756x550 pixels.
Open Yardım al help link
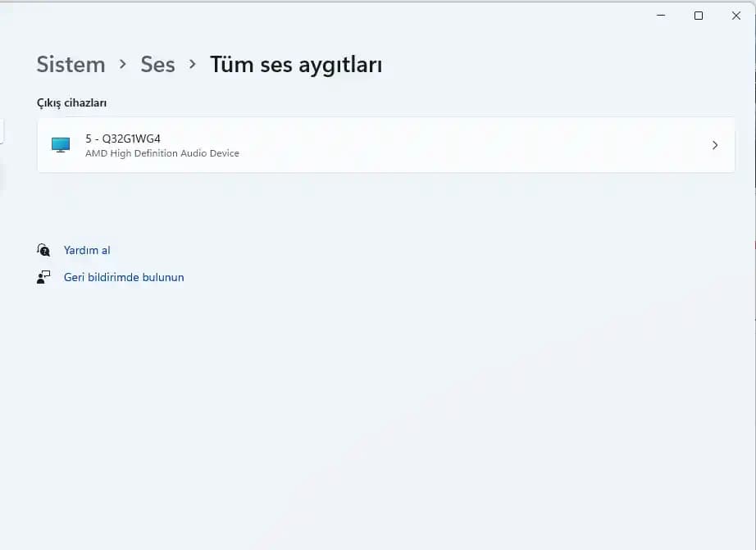[x=87, y=250]
